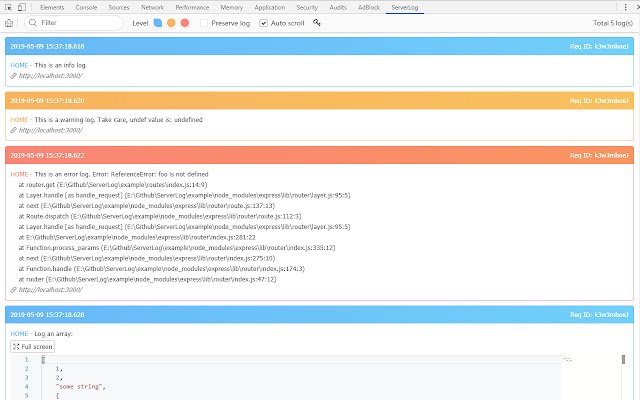Click the 'Total 5 log(s)' counter
Viewport: 640px width, 400px height.
pos(613,23)
